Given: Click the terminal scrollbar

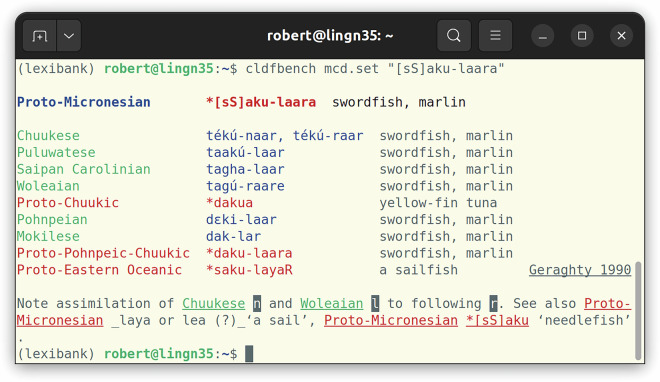Looking at the screenshot, I should (638, 310).
